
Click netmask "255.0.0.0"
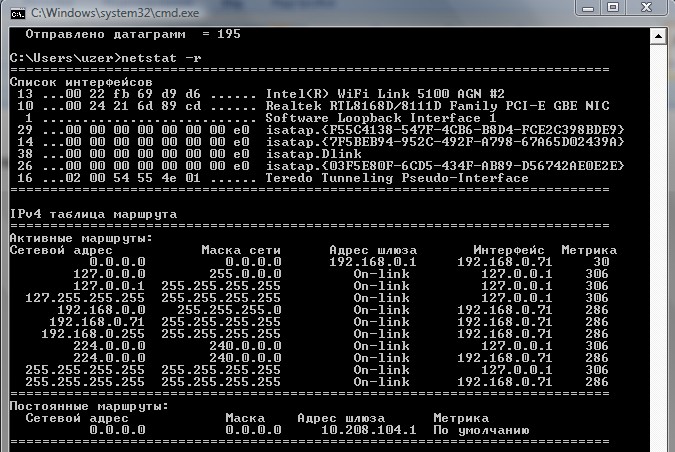pos(245,274)
